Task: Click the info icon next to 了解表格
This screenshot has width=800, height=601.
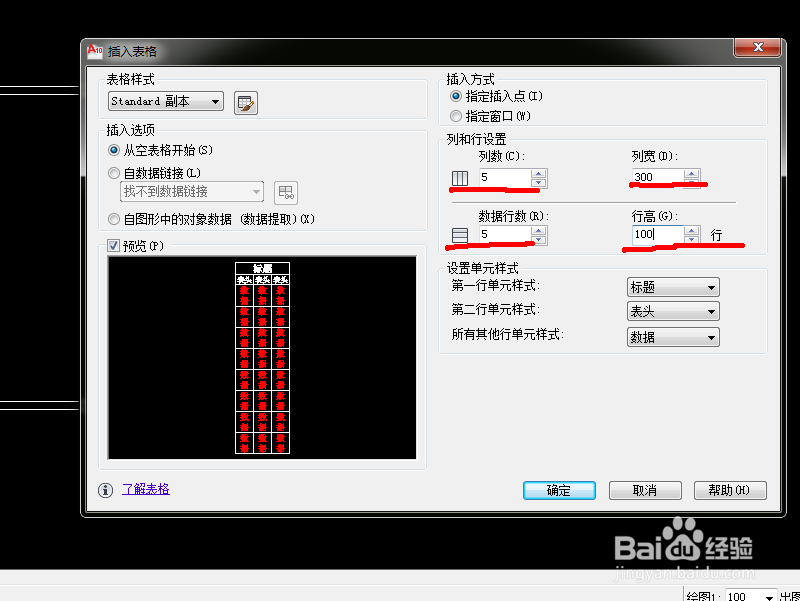Action: [x=106, y=490]
